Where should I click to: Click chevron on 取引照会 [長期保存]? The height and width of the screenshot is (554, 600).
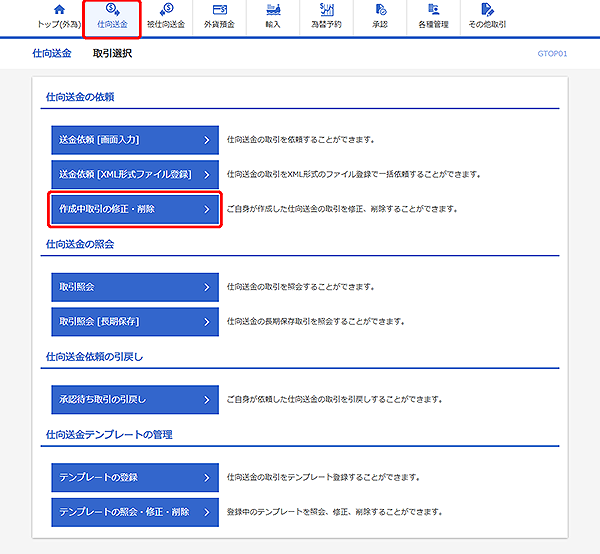(x=207, y=322)
